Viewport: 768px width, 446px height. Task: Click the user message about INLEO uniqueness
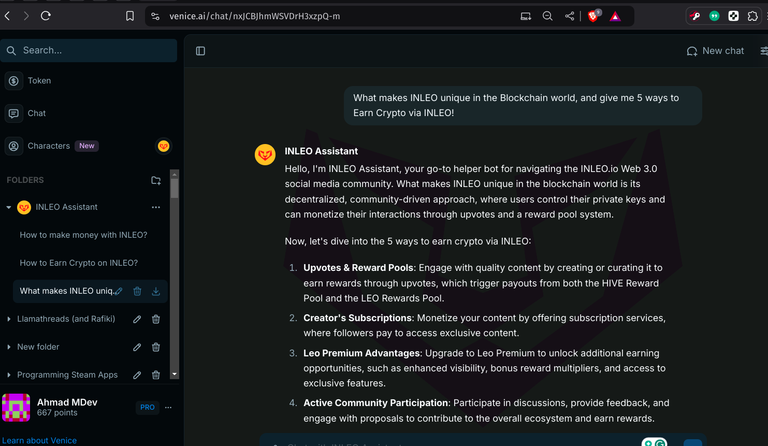pos(523,105)
